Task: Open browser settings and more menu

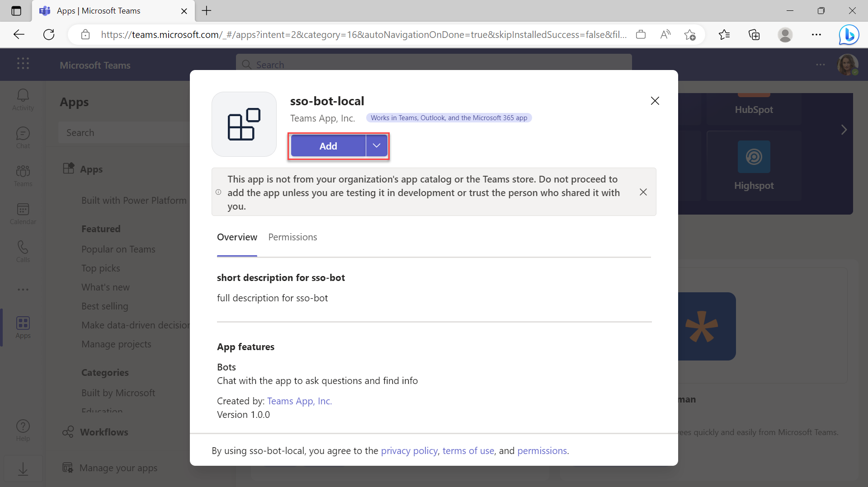Action: [x=816, y=34]
